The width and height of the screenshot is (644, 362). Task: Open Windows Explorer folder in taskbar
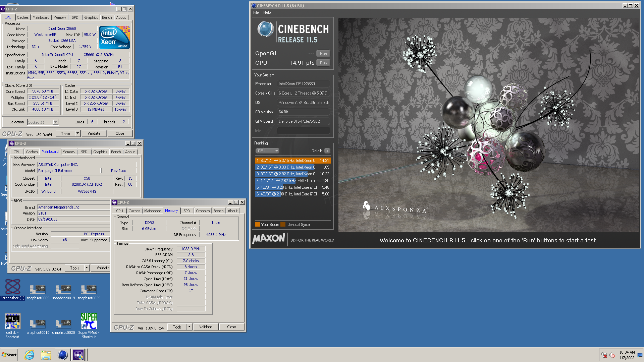(46, 355)
